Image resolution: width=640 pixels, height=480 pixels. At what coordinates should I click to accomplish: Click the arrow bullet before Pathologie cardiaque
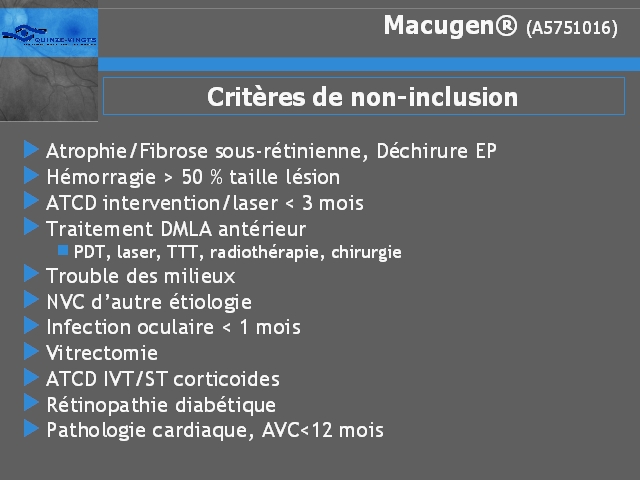click(31, 429)
